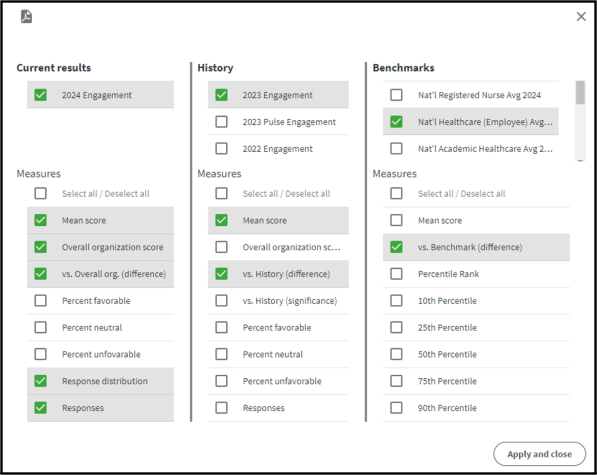Enable Mean score under Benchmarks Measures

click(x=396, y=220)
